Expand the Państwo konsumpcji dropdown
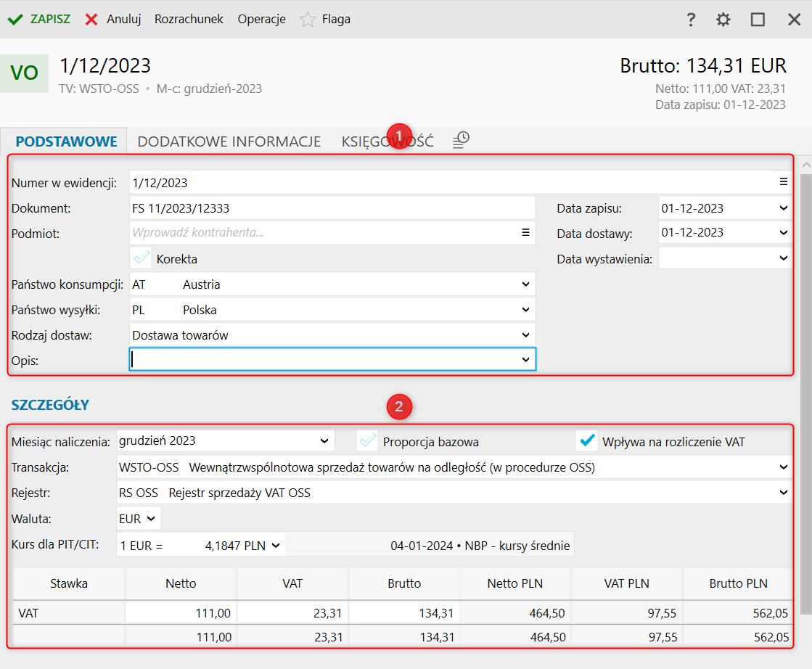Screen dimensions: 812x669 525,284
